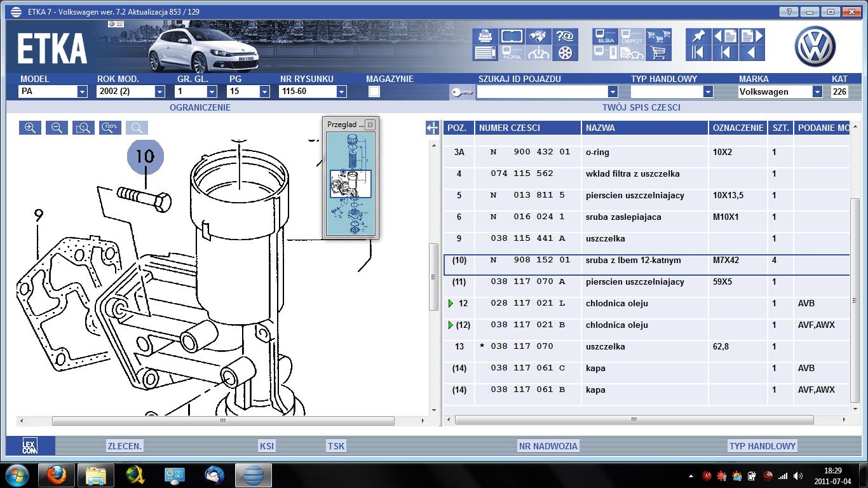868x488 pixels.
Task: Open the TYP HANDLOWY dropdown at top
Action: (708, 91)
